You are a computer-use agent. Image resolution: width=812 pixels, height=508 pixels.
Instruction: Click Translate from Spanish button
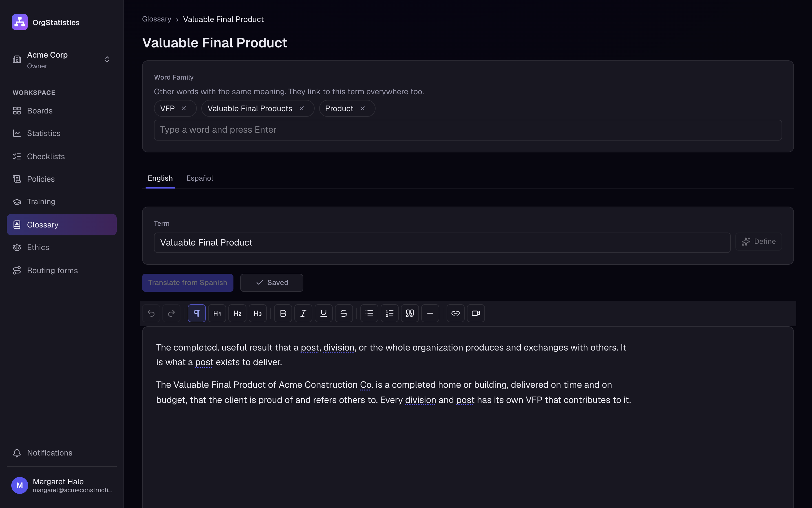(x=187, y=283)
